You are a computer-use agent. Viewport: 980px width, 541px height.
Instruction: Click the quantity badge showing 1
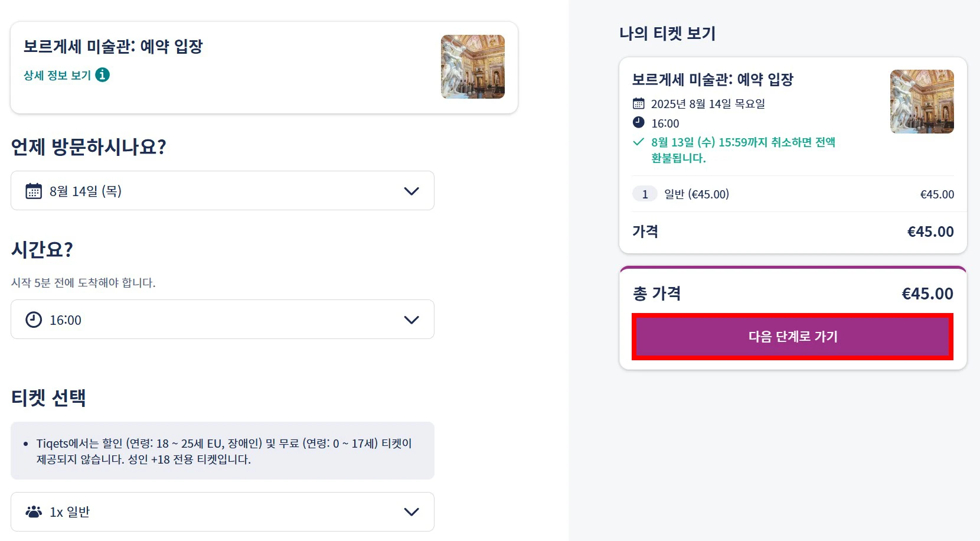(645, 194)
